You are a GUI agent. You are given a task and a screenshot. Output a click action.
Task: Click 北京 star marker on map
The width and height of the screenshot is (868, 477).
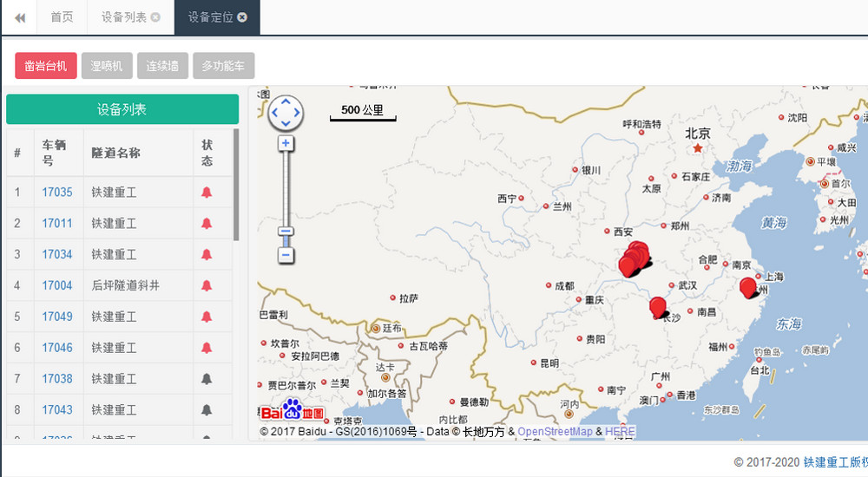point(698,147)
